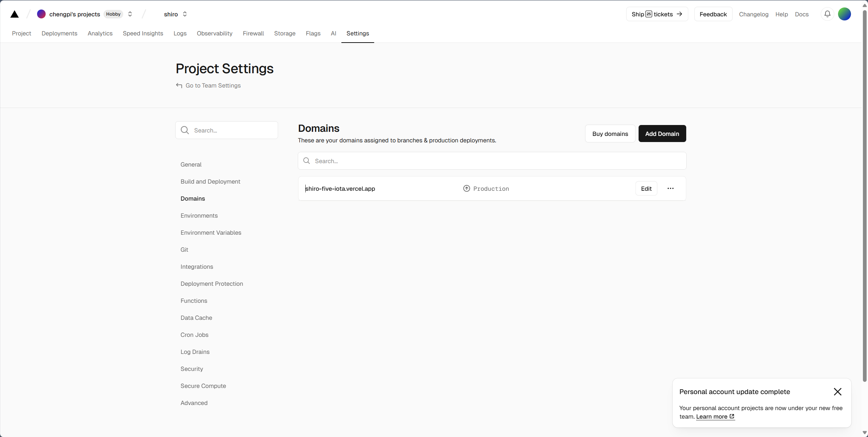Viewport: 868px width, 437px height.
Task: Open the Logs tab
Action: pyautogui.click(x=180, y=33)
